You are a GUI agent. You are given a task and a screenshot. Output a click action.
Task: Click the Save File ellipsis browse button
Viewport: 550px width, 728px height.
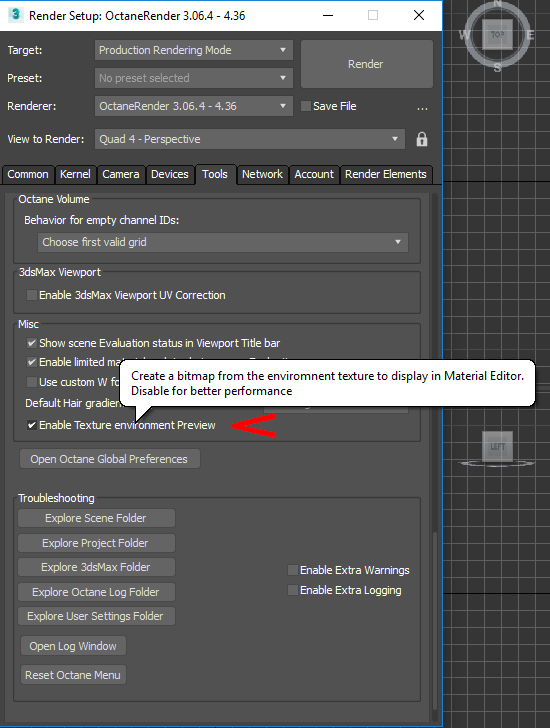[422, 107]
